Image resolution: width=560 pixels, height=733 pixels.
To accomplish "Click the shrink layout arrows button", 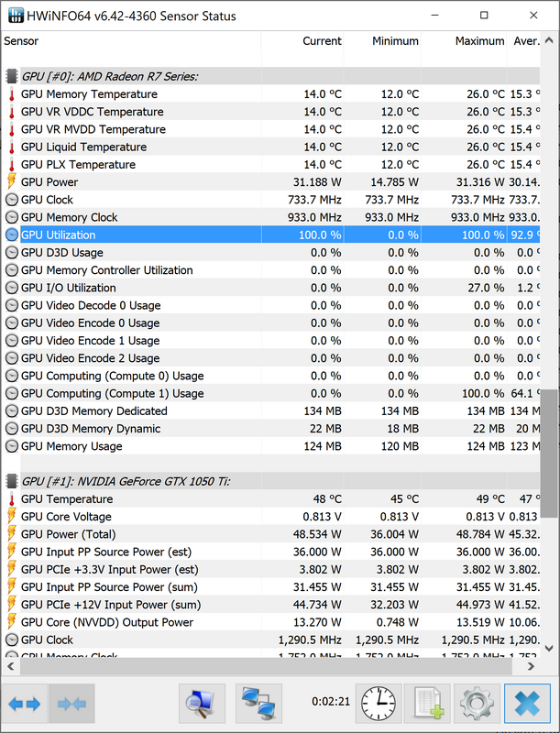I will [72, 703].
